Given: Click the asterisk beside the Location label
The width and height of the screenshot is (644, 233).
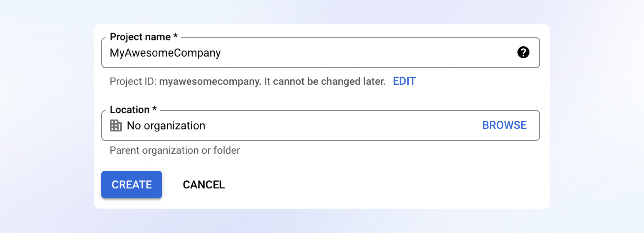Looking at the screenshot, I should coord(155,109).
